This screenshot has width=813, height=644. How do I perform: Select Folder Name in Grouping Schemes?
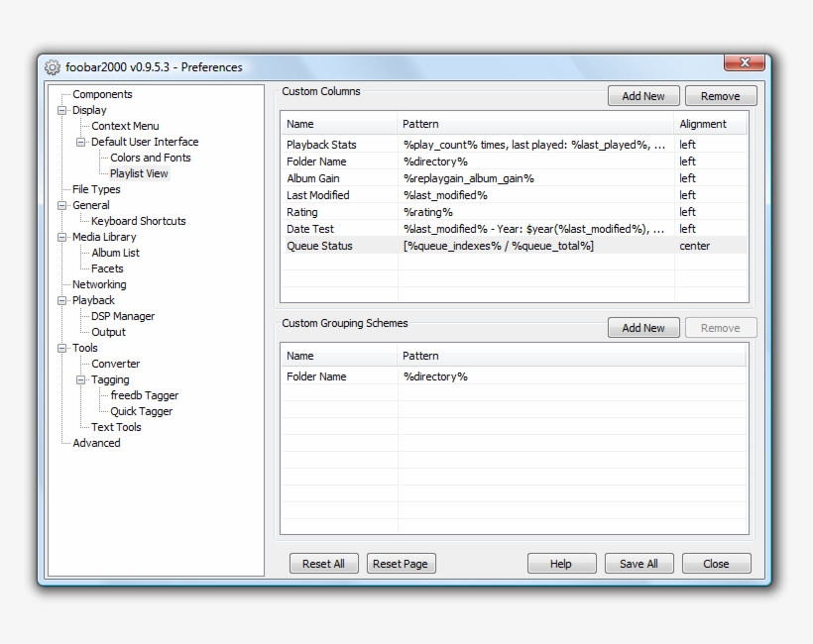click(x=515, y=376)
